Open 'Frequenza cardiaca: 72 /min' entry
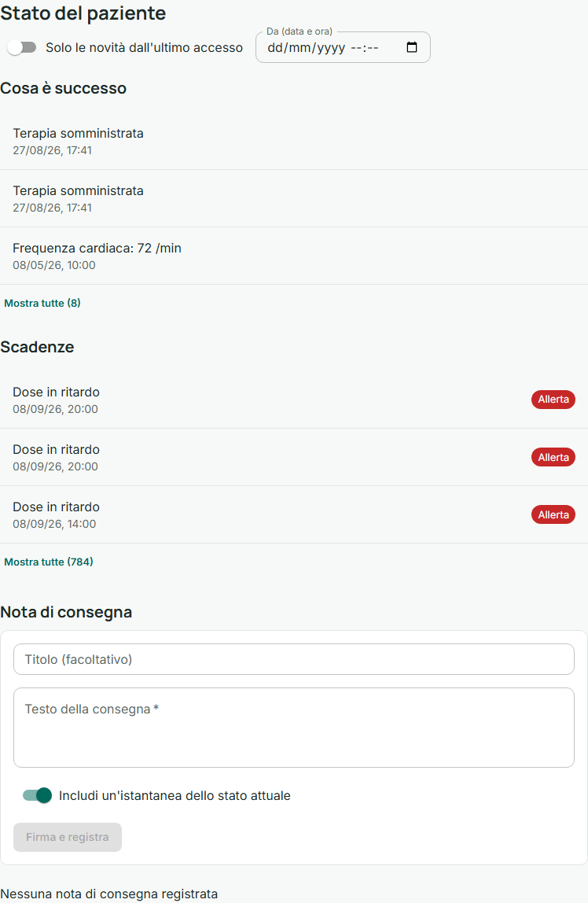Image resolution: width=588 pixels, height=903 pixels. point(294,256)
